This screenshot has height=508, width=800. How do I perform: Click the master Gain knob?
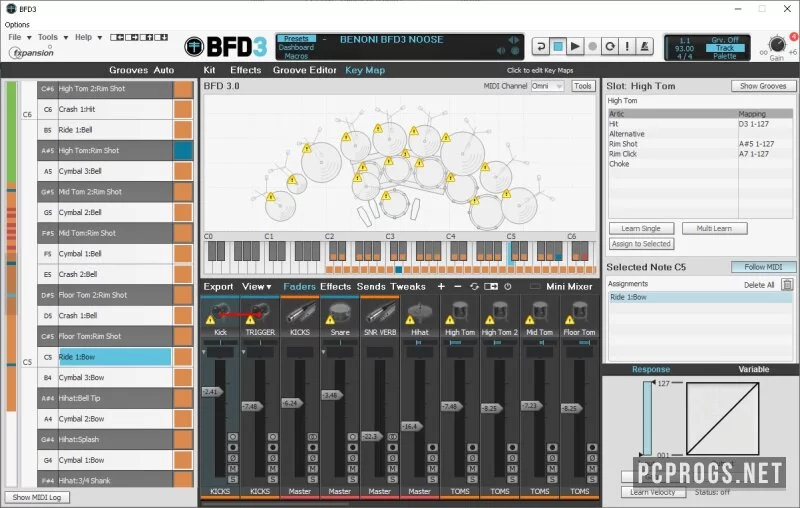point(777,44)
